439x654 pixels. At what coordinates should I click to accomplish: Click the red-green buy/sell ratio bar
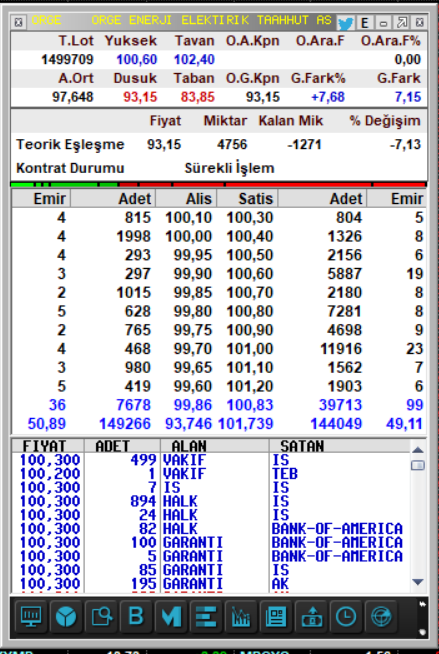[x=218, y=184]
